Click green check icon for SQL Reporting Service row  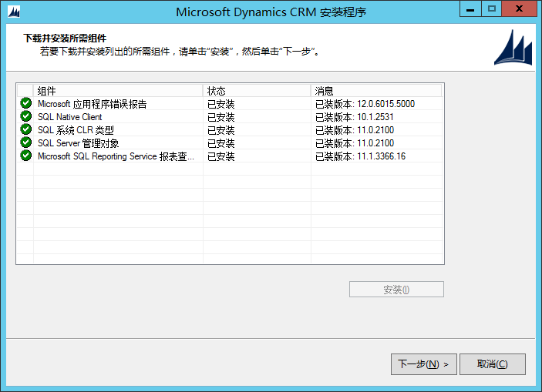click(x=26, y=156)
